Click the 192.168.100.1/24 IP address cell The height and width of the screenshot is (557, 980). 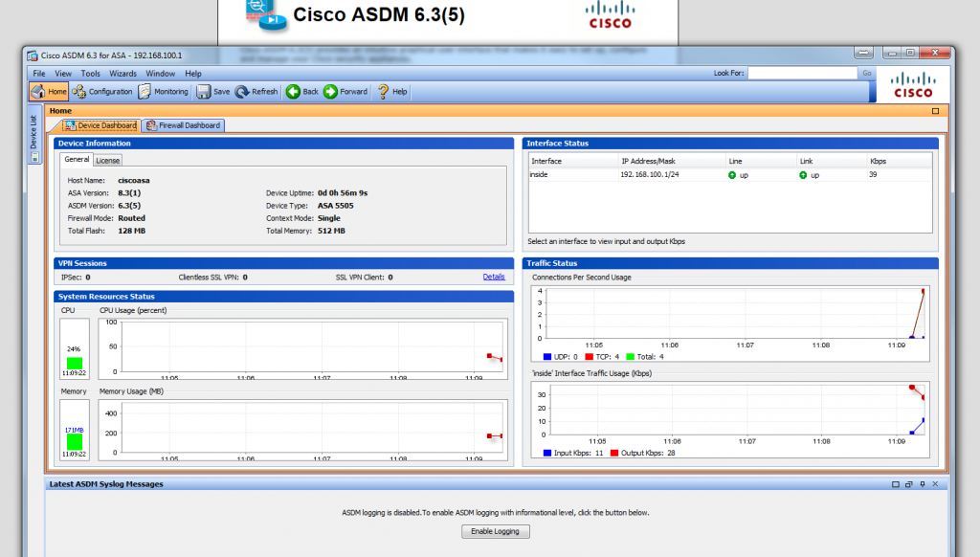650,174
